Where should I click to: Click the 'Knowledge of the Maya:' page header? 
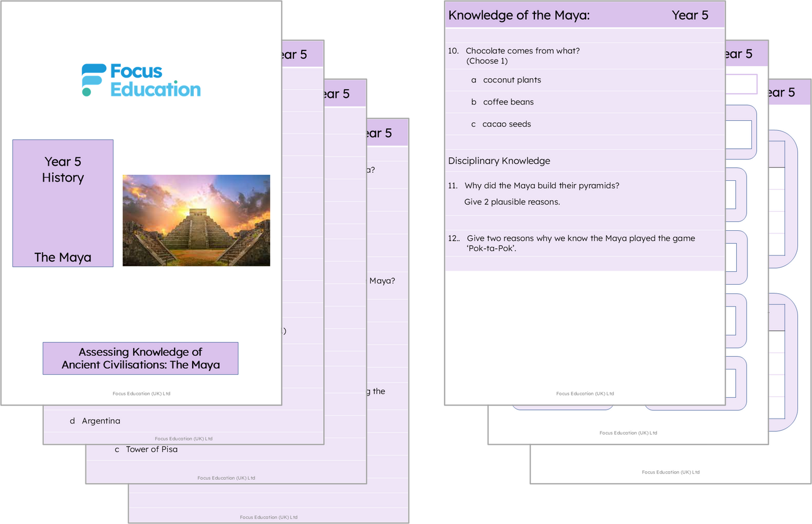click(x=519, y=16)
